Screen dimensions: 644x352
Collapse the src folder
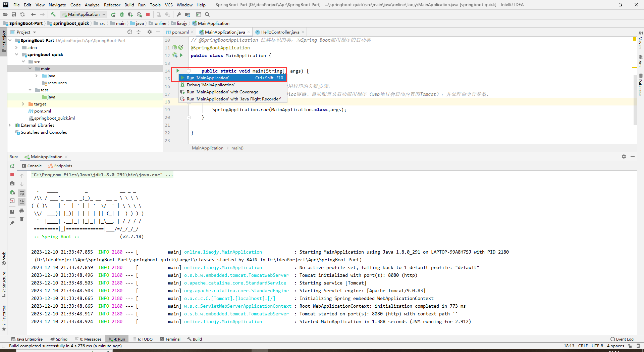[23, 61]
